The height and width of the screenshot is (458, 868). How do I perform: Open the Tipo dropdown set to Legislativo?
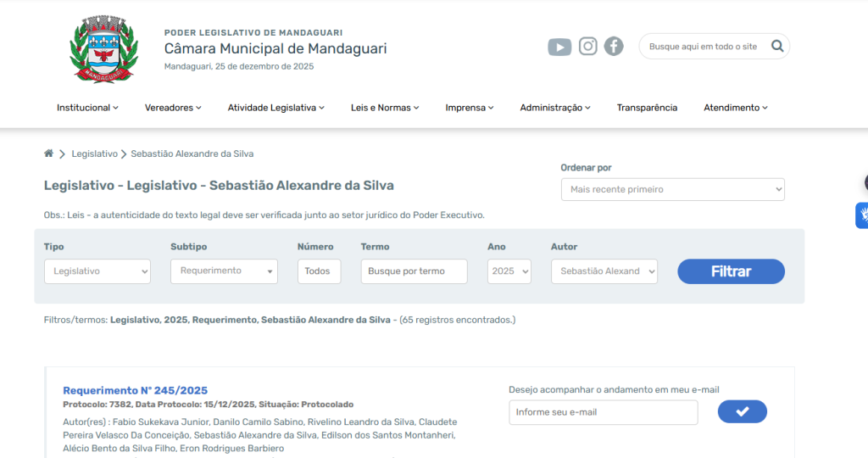pos(97,271)
